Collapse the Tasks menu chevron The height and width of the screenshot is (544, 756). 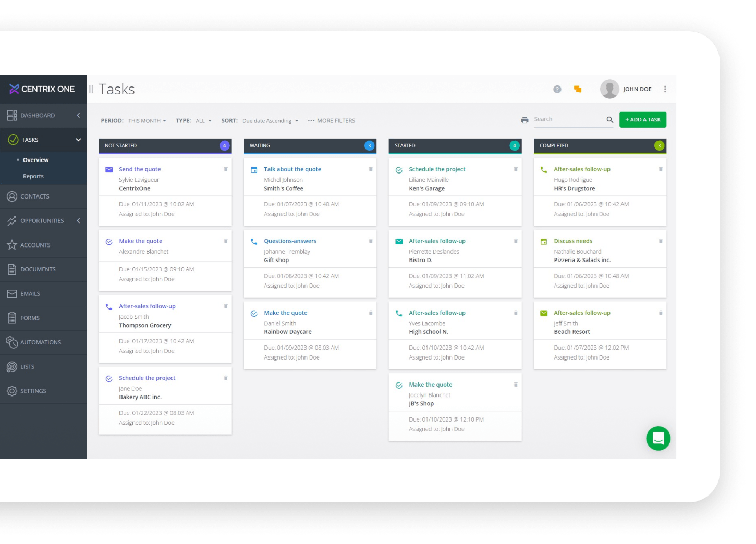[x=78, y=140]
